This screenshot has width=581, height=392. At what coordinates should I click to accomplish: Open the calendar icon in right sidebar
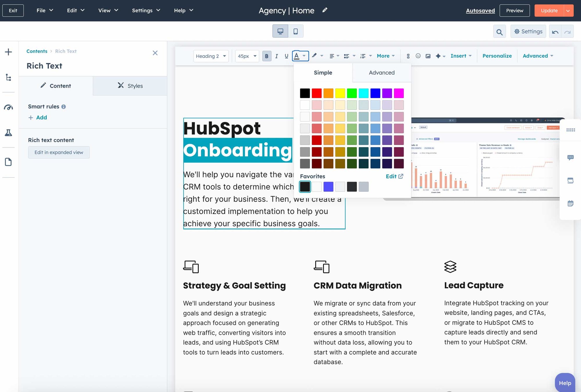pos(571,203)
